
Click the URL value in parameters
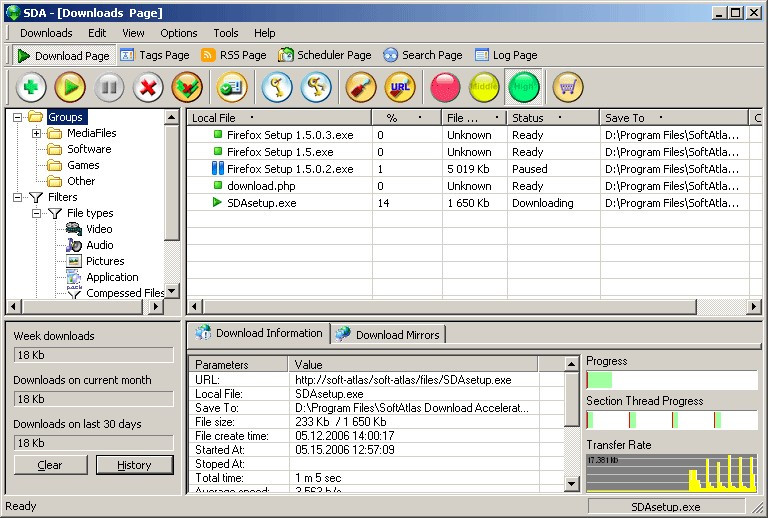click(x=403, y=380)
